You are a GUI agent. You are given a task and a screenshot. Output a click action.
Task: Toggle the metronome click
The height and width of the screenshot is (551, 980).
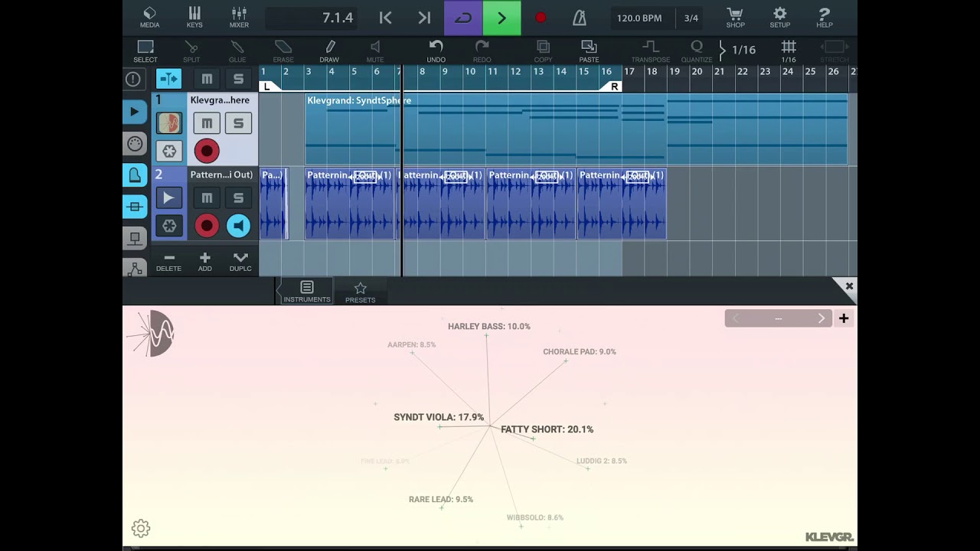580,18
